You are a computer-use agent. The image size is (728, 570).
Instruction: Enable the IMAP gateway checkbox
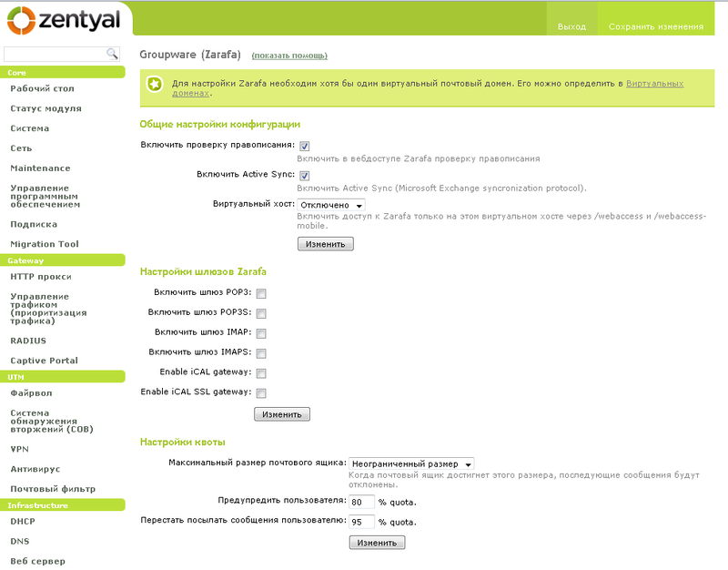click(x=261, y=333)
